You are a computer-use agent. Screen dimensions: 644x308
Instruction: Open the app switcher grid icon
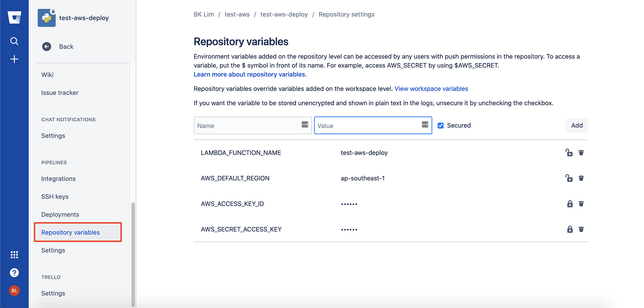[x=14, y=255]
